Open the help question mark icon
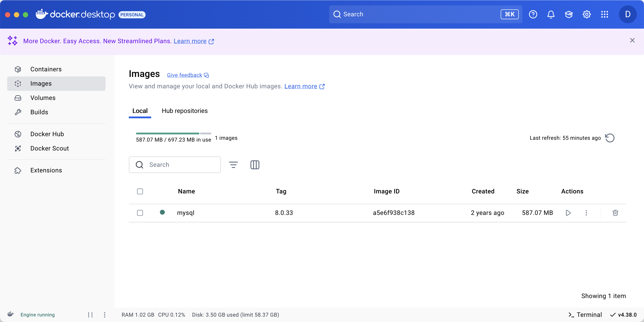The image size is (644, 322). 533,14
